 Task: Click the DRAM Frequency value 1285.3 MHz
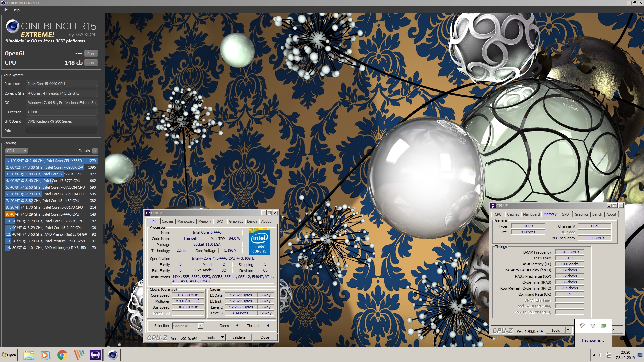tap(570, 252)
